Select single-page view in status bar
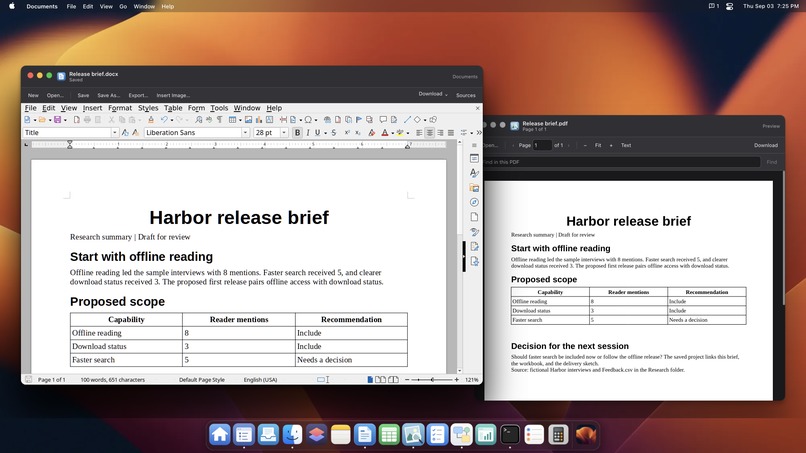The width and height of the screenshot is (806, 453). pos(370,379)
